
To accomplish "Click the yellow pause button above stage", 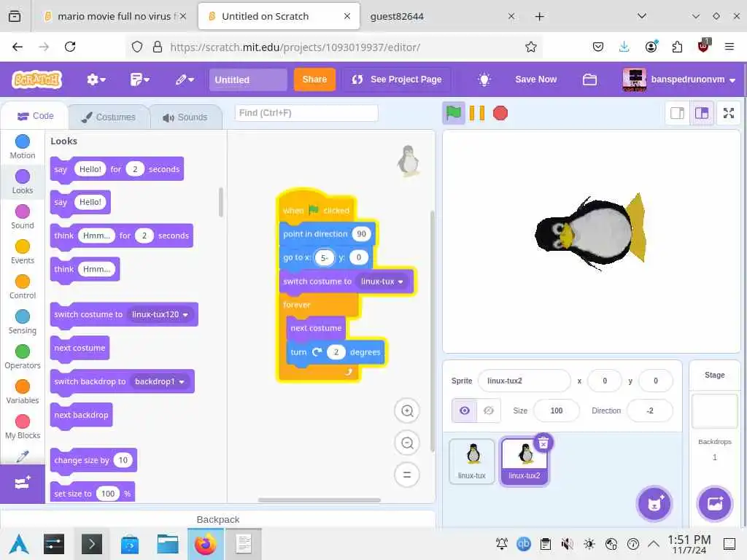I will tap(476, 113).
